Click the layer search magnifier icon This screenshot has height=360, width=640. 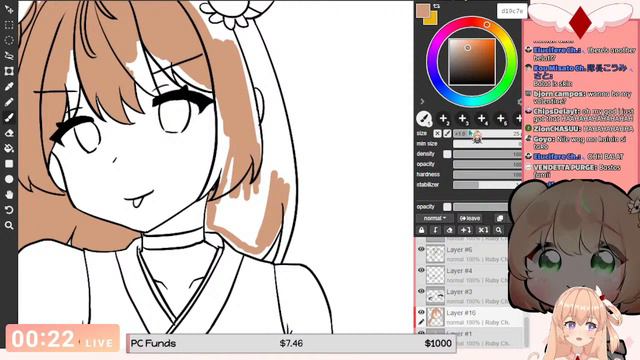click(499, 230)
